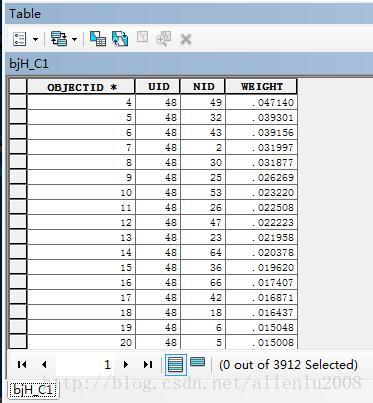Click the NID cell with value 6
This screenshot has width=373, height=403.
(x=203, y=327)
